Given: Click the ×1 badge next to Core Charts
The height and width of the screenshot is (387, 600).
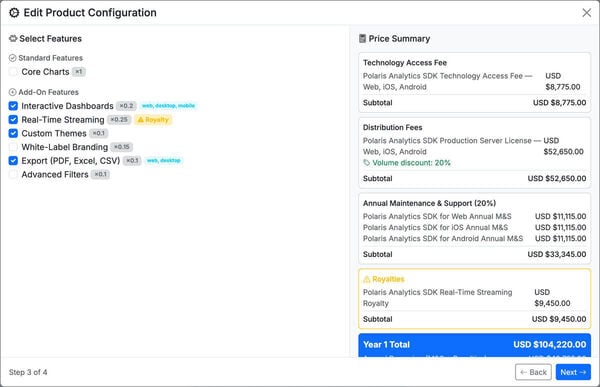Looking at the screenshot, I should 79,72.
